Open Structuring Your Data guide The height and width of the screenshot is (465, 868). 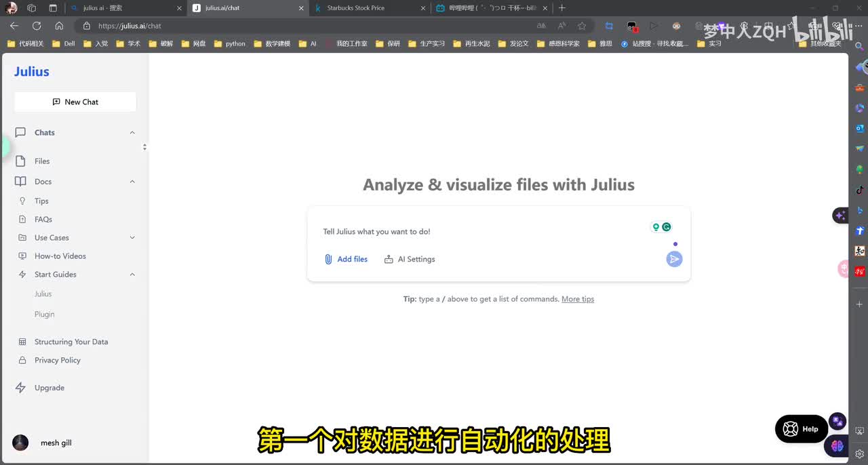click(x=71, y=342)
